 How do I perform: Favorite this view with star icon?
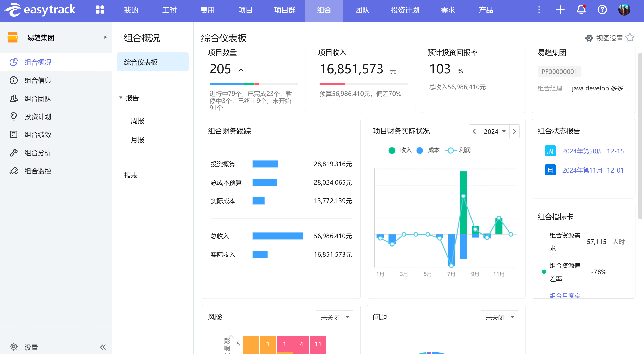click(630, 38)
